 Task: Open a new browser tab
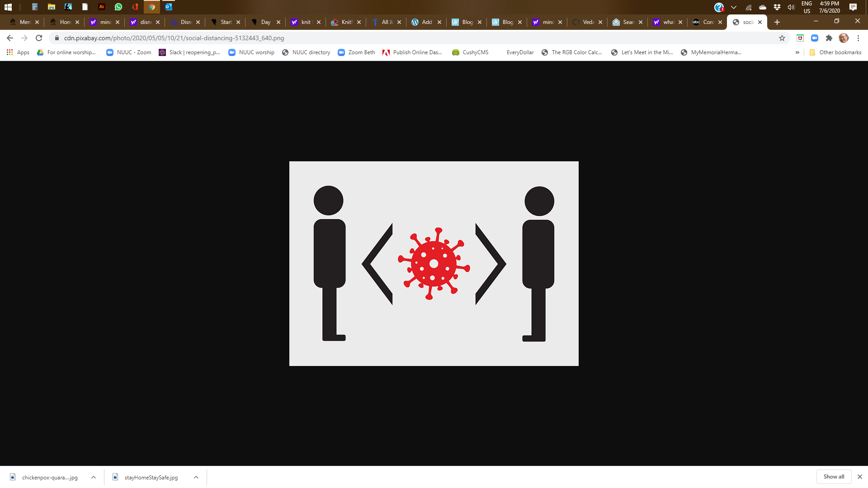tap(777, 22)
